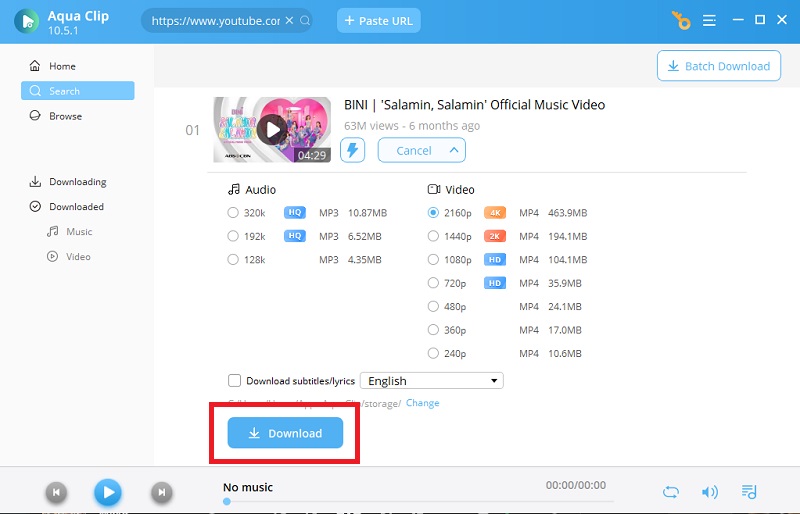Screen dimensions: 800x514
Task: Click Change storage path link
Action: tap(422, 403)
